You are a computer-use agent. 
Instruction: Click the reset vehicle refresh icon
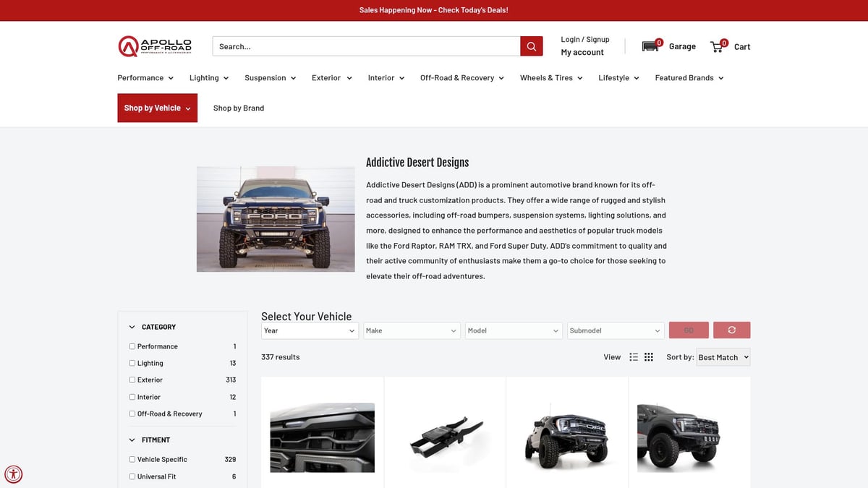(731, 330)
